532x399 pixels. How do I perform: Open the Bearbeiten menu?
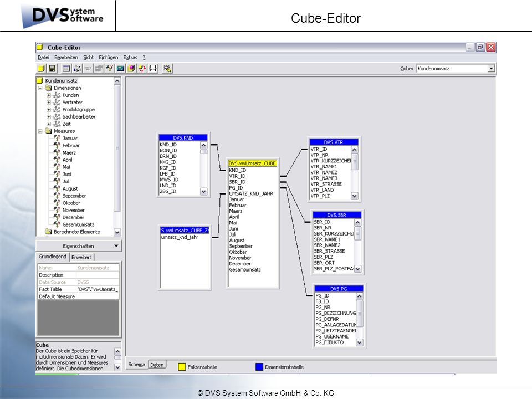click(x=66, y=57)
